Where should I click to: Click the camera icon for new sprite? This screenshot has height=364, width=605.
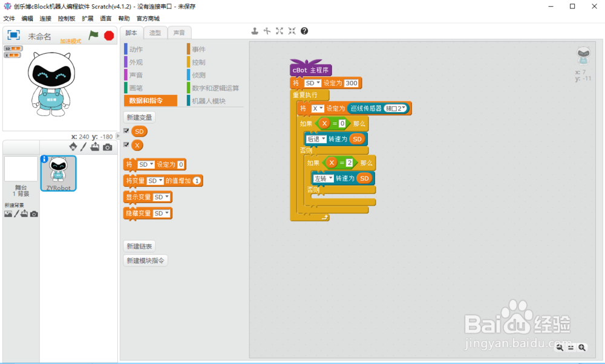tap(108, 147)
